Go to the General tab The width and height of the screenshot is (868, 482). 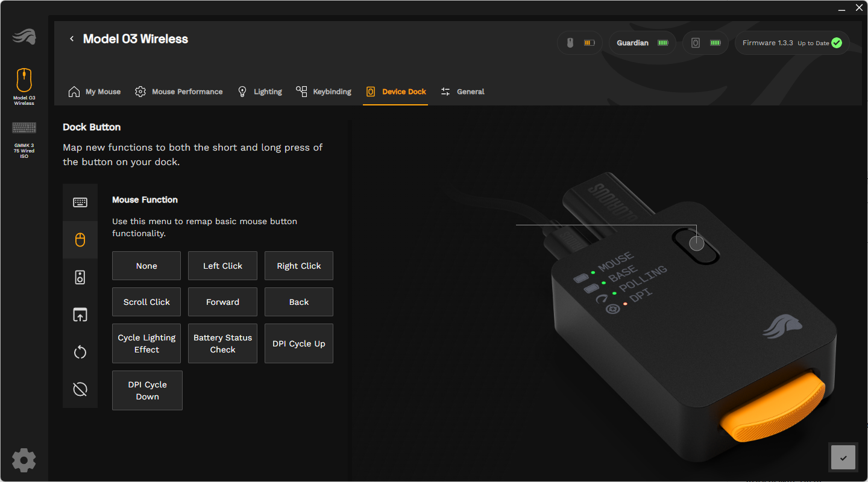pyautogui.click(x=462, y=92)
